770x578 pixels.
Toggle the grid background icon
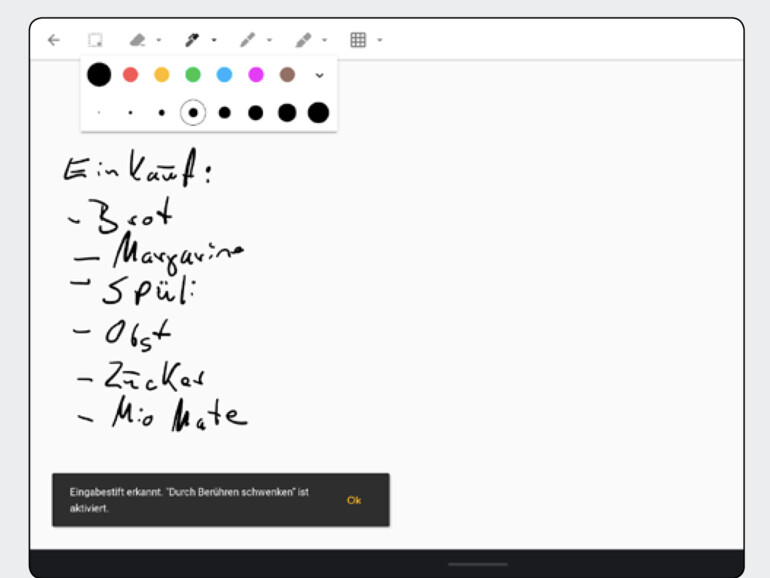pyautogui.click(x=358, y=40)
